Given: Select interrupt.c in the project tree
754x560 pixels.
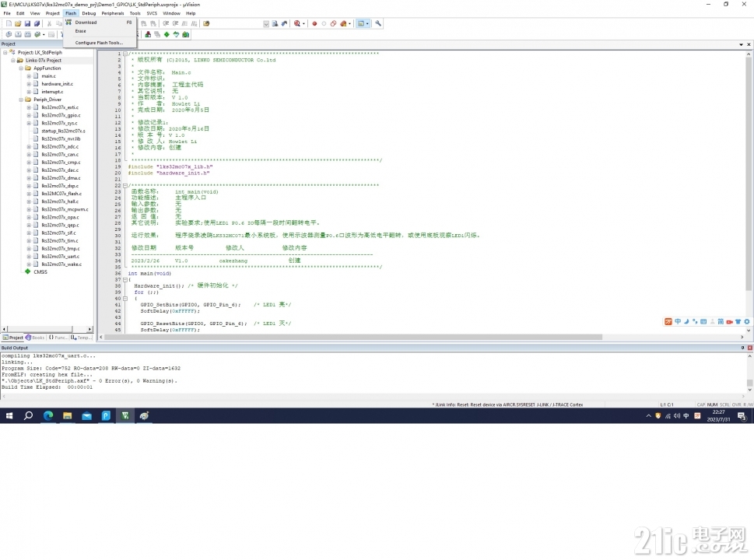Looking at the screenshot, I should tap(52, 92).
